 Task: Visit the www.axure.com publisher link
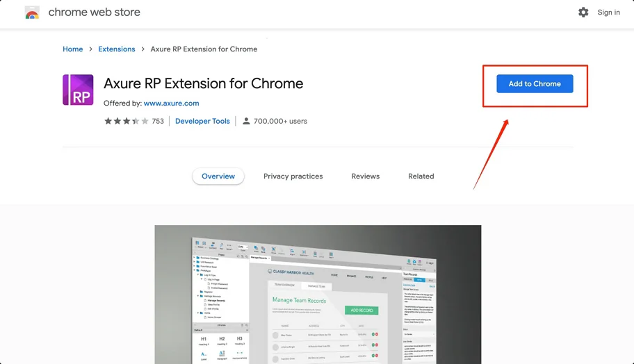(x=172, y=103)
